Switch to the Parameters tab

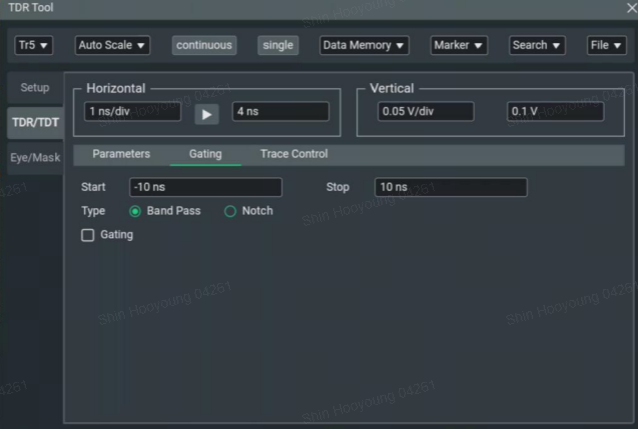pos(121,154)
